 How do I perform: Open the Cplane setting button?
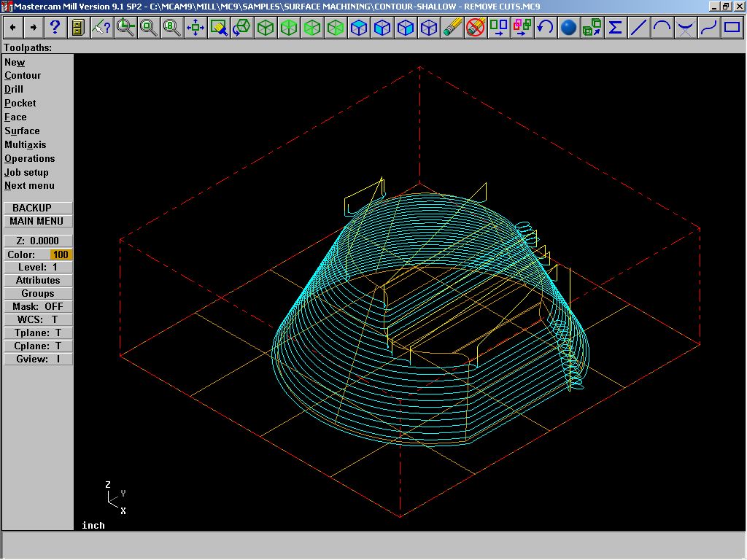pyautogui.click(x=38, y=346)
